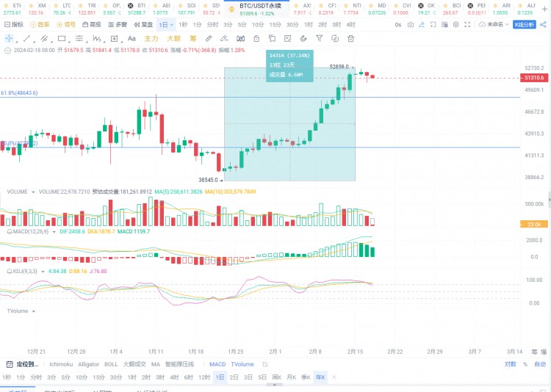The image size is (551, 392).
Task: Expand the 1日 timeframe dropdown
Action: [x=166, y=24]
